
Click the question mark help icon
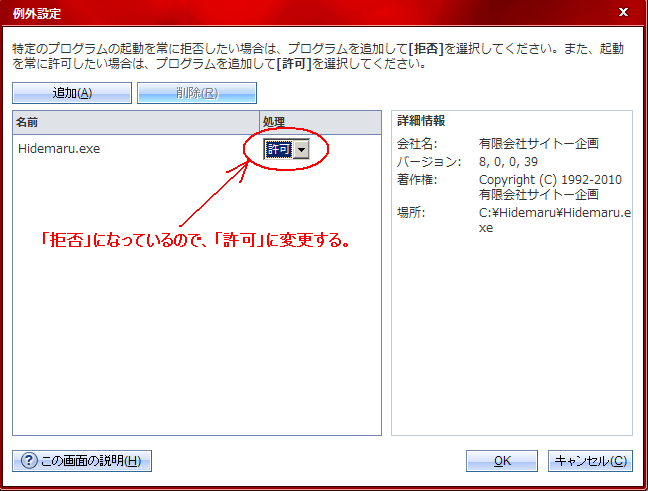[28, 461]
